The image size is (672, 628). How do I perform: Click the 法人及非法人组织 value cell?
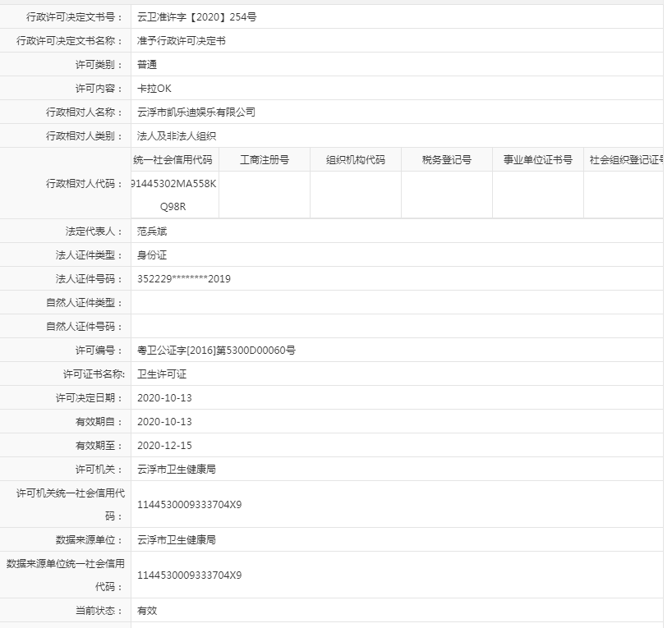173,135
